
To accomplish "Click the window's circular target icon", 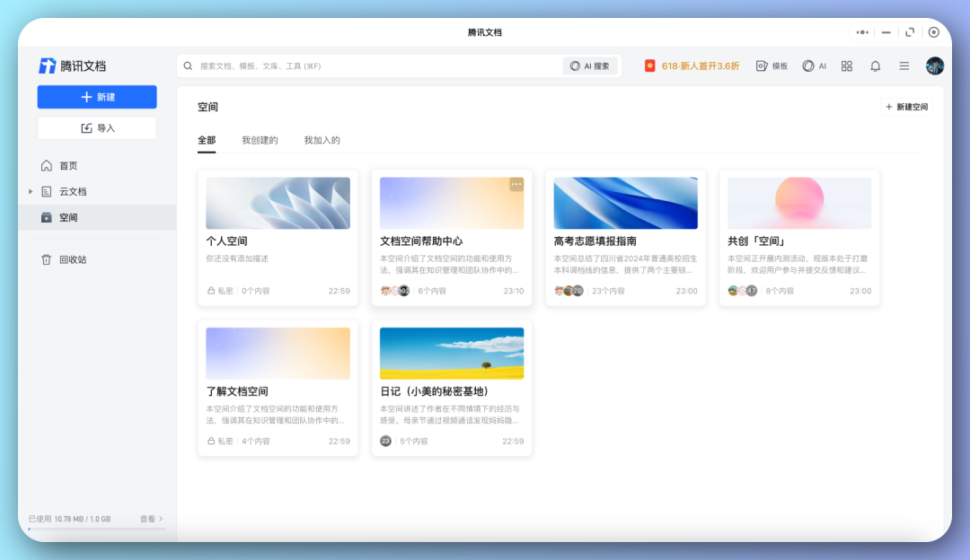I will click(x=934, y=32).
